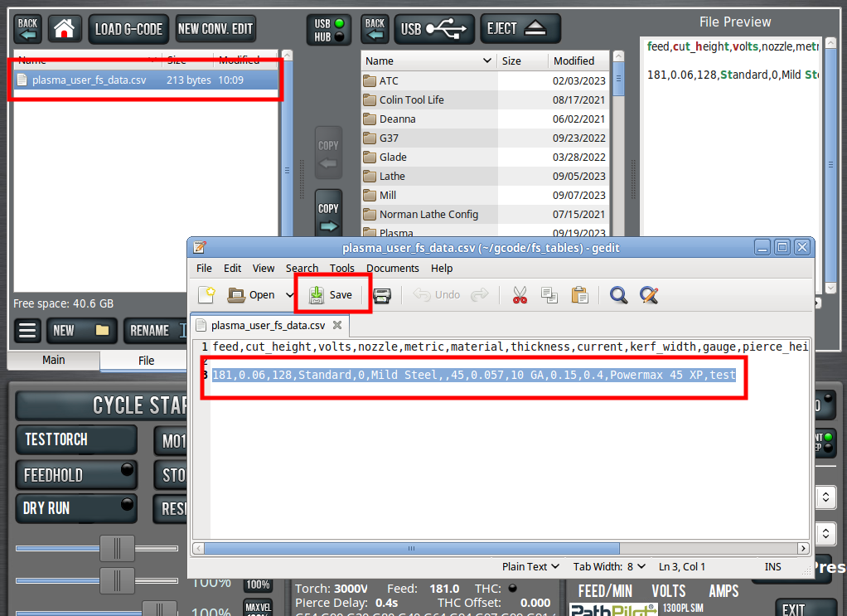The image size is (847, 616).
Task: Expand the Open recent files dropdown arrow
Action: coord(289,294)
